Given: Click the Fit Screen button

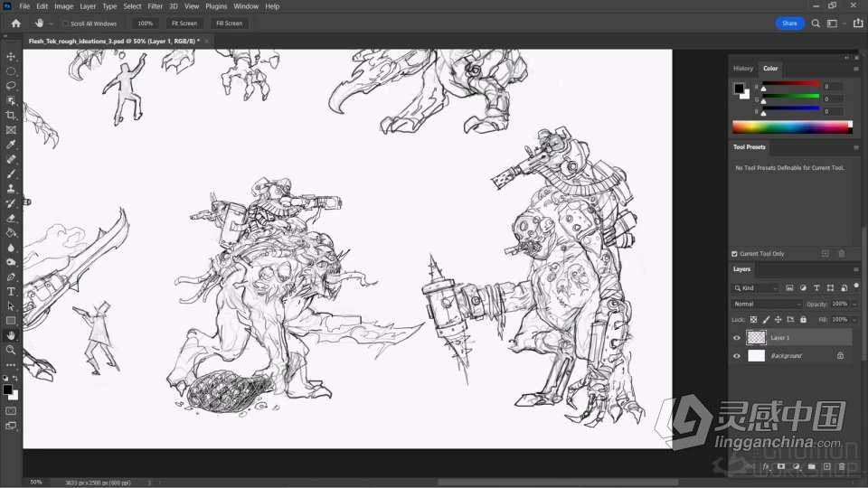Looking at the screenshot, I should coord(184,23).
